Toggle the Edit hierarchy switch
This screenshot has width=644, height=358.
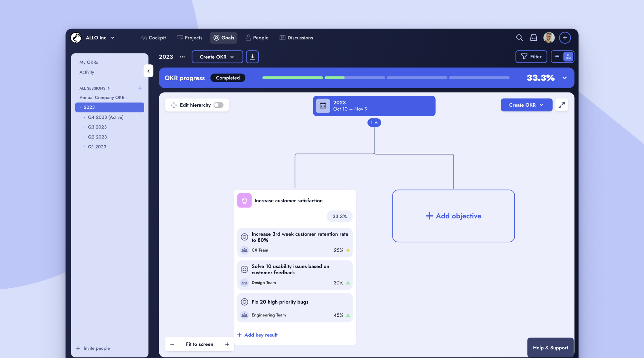218,105
